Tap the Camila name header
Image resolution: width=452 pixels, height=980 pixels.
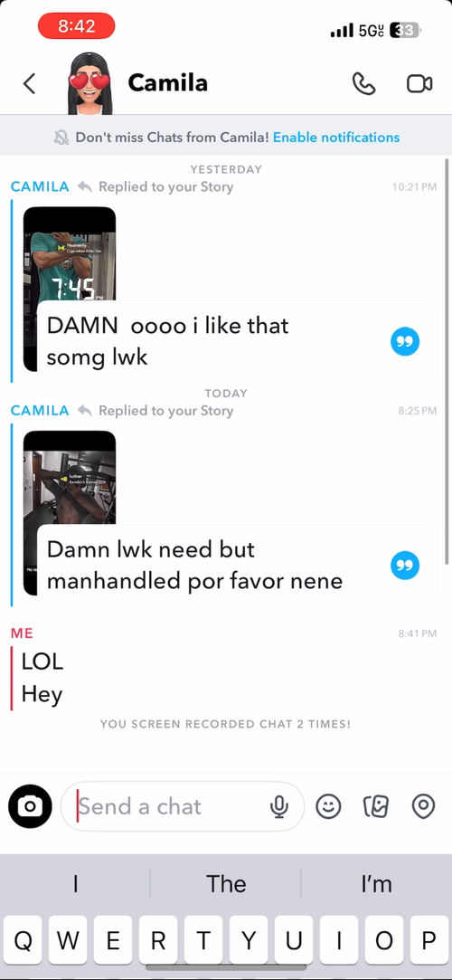point(167,82)
